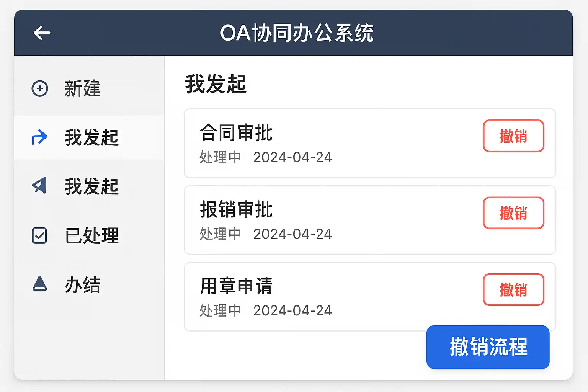This screenshot has height=392, width=588.
Task: Click the plus-circle icon beside 新建
Action: point(40,88)
